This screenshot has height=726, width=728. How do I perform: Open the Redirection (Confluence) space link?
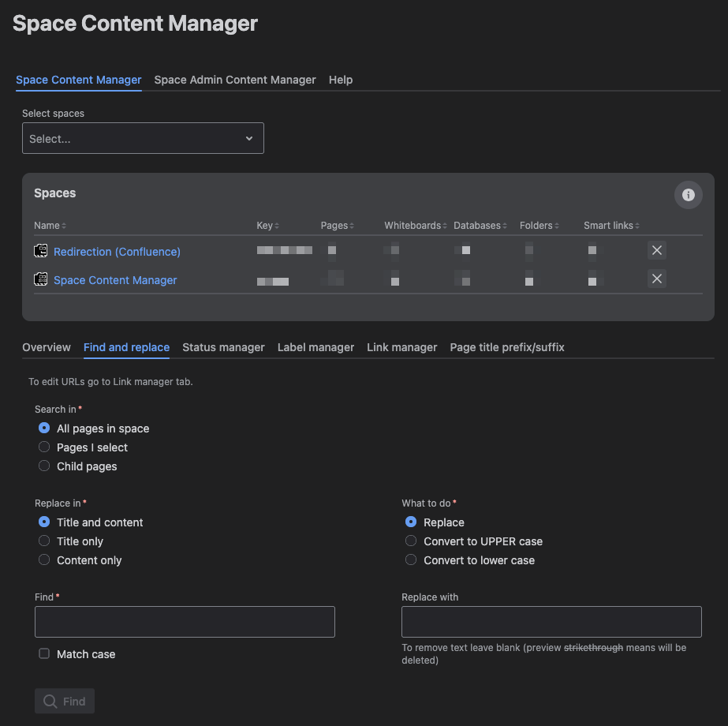(117, 252)
